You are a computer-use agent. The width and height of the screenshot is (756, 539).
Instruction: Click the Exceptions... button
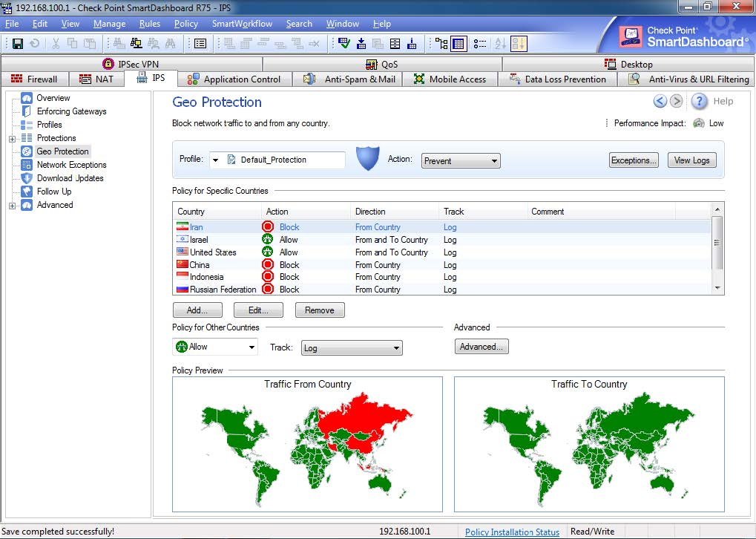633,160
